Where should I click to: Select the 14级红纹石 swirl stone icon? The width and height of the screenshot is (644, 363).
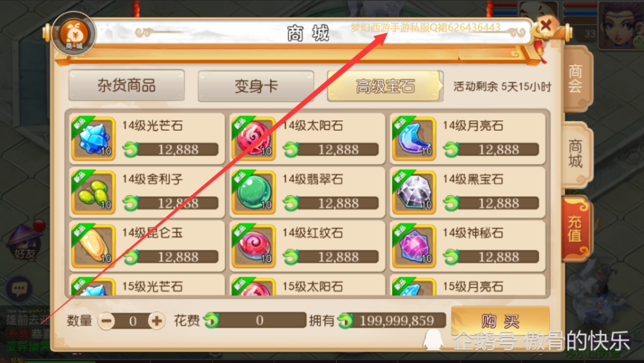[x=253, y=246]
